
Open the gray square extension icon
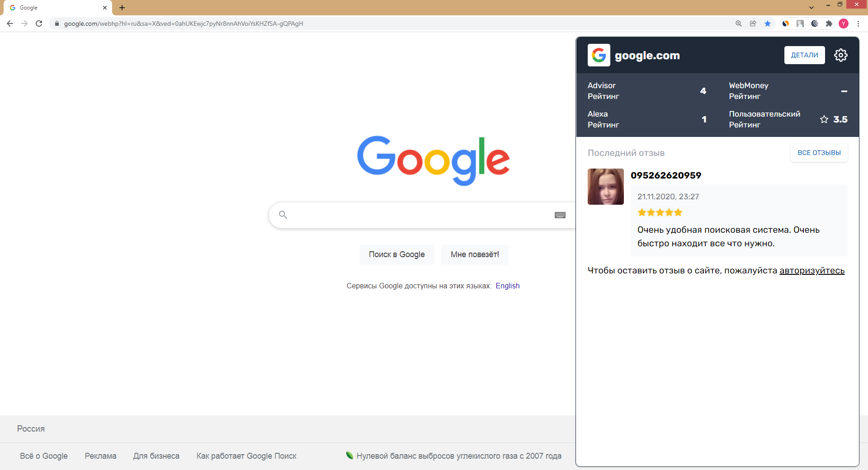[x=800, y=23]
